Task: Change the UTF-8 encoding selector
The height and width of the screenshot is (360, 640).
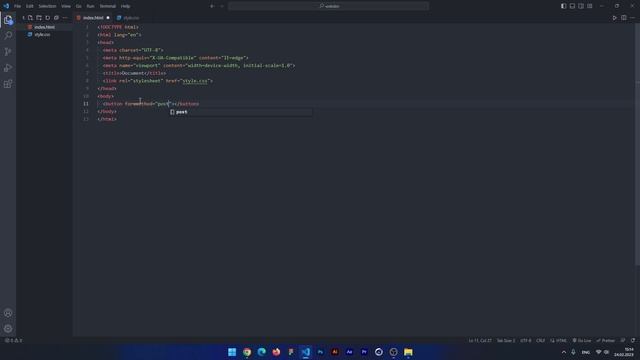Action: [526, 340]
